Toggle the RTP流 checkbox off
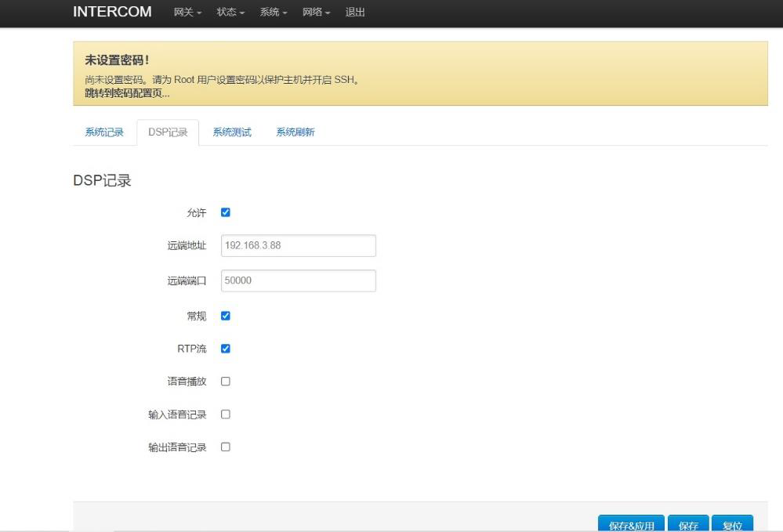 (226, 349)
